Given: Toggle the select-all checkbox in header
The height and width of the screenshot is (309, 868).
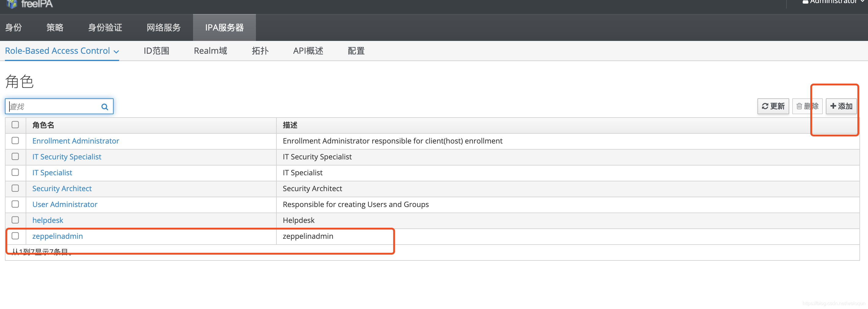Looking at the screenshot, I should coord(15,125).
